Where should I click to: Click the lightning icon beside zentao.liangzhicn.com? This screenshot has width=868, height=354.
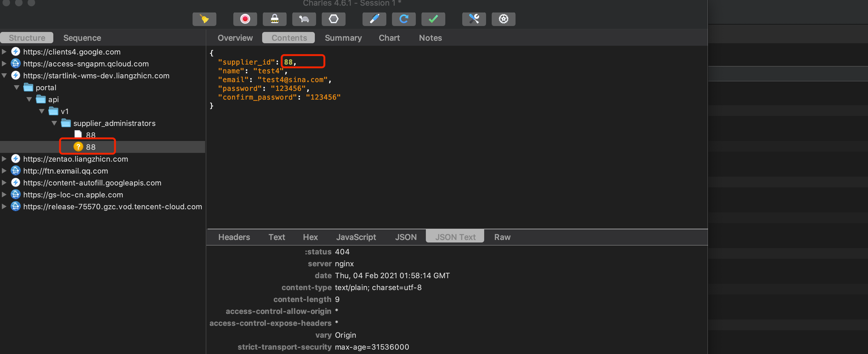click(15, 159)
